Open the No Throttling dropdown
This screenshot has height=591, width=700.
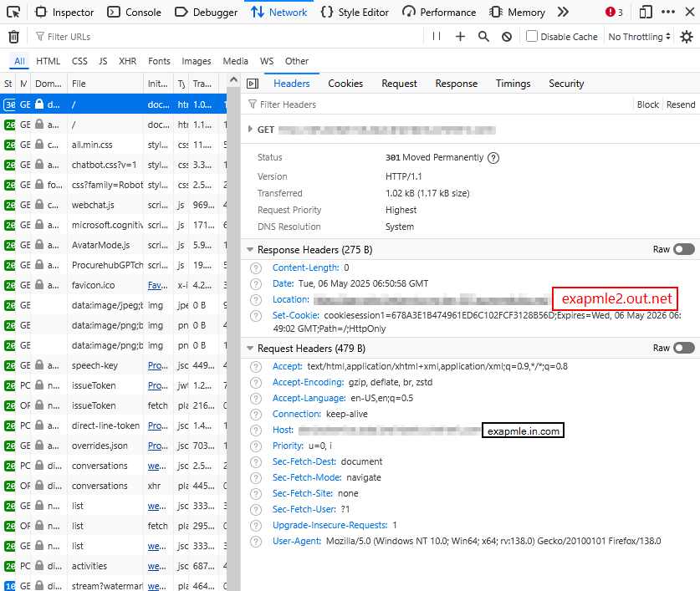tap(639, 37)
